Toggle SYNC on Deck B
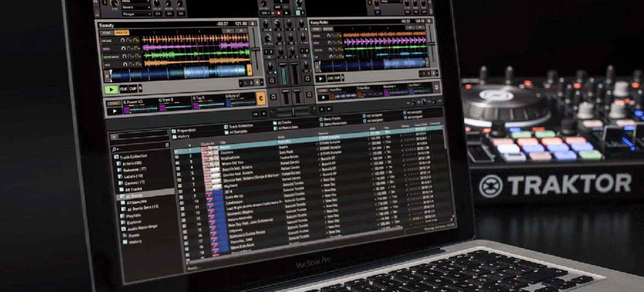 tap(316, 29)
